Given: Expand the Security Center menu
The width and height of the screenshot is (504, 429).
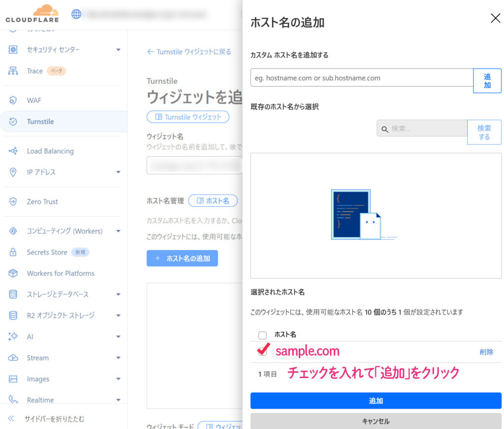Looking at the screenshot, I should click(x=118, y=50).
